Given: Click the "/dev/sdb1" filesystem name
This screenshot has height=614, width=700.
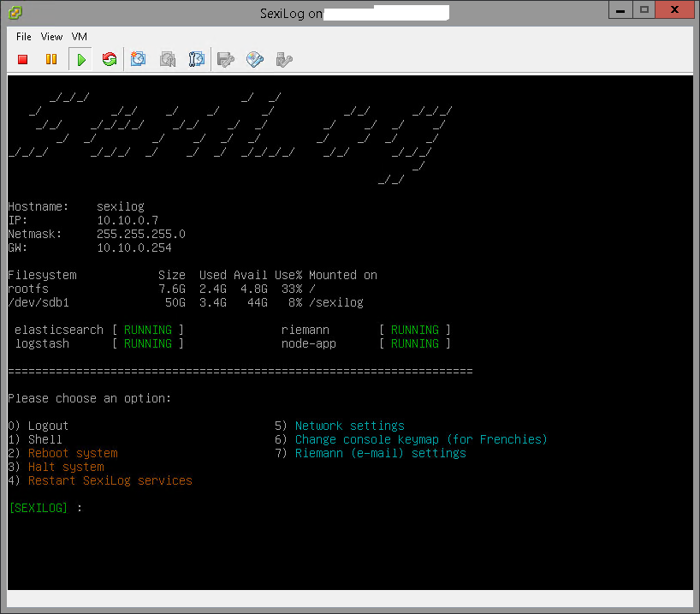Looking at the screenshot, I should tap(39, 303).
